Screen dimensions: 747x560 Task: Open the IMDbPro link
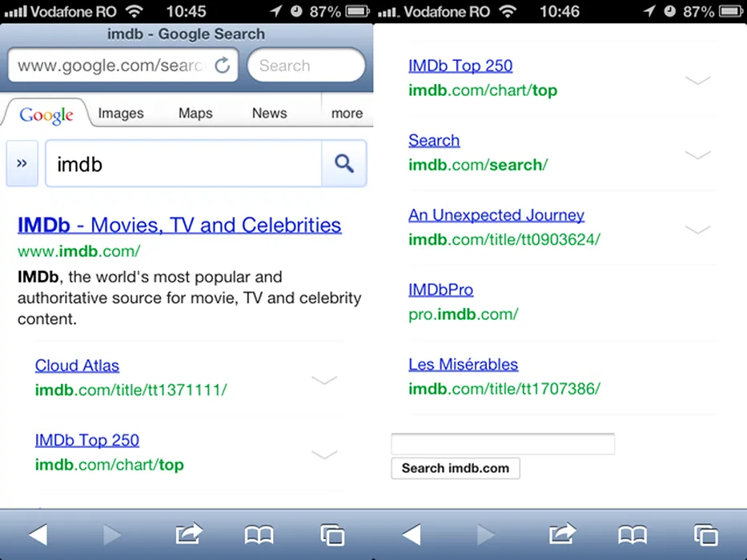440,290
